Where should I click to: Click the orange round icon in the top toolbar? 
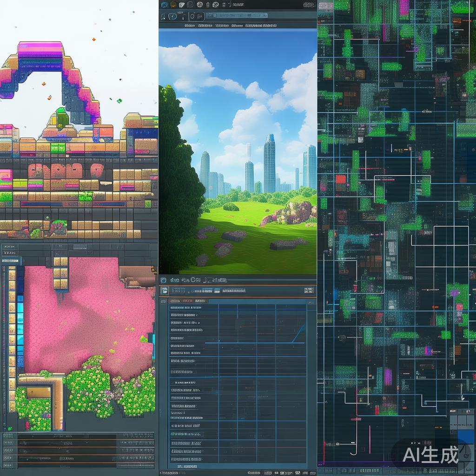pyautogui.click(x=173, y=5)
